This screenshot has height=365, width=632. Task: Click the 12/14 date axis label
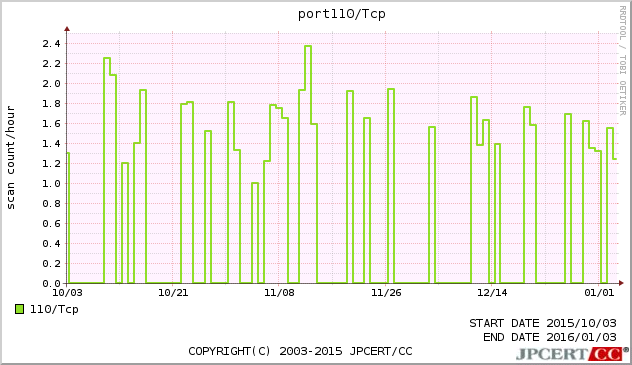click(x=492, y=292)
